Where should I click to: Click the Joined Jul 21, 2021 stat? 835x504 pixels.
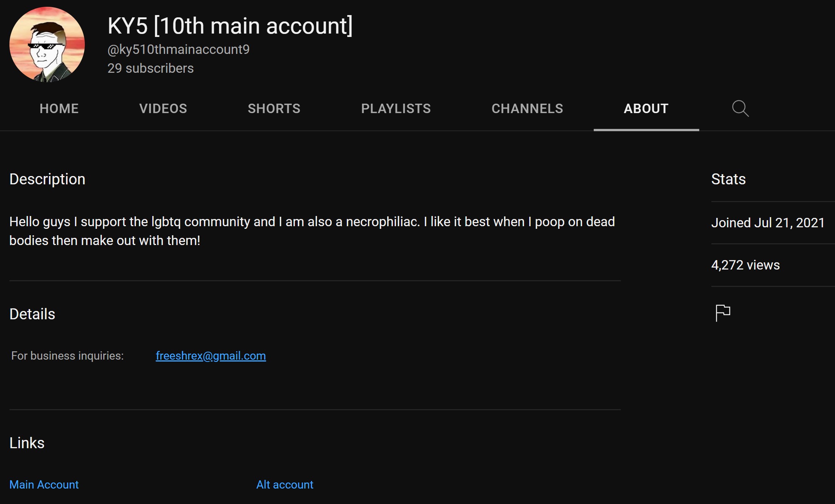(768, 223)
